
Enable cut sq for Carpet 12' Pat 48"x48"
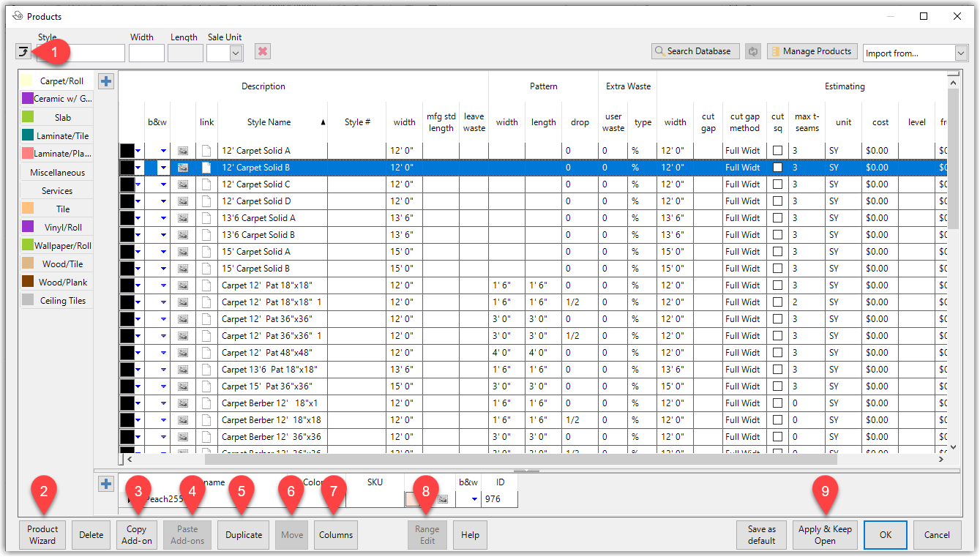tap(777, 353)
